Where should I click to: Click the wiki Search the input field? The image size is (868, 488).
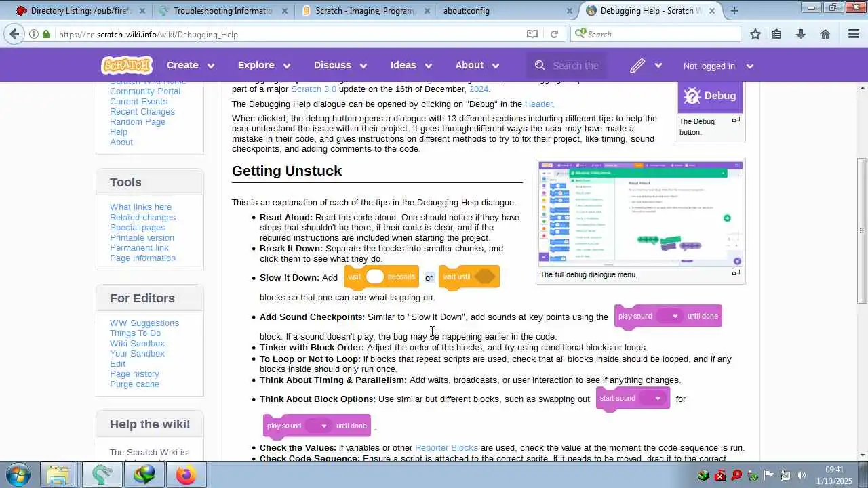click(x=576, y=66)
